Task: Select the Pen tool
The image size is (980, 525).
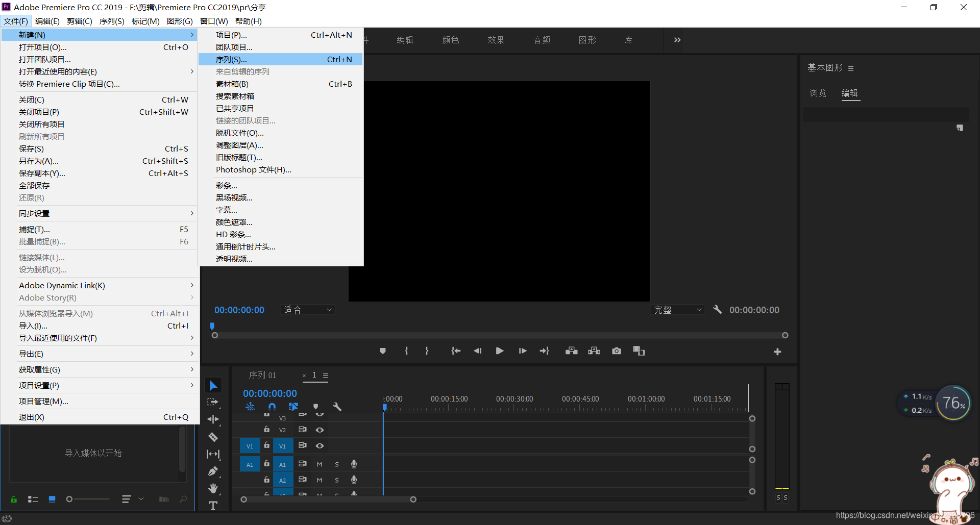Action: coord(213,471)
